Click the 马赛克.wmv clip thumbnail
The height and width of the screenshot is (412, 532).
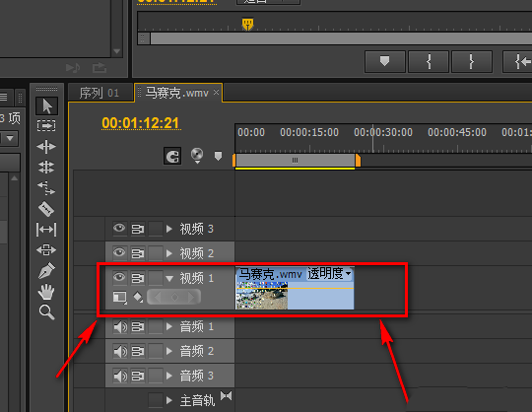(262, 296)
